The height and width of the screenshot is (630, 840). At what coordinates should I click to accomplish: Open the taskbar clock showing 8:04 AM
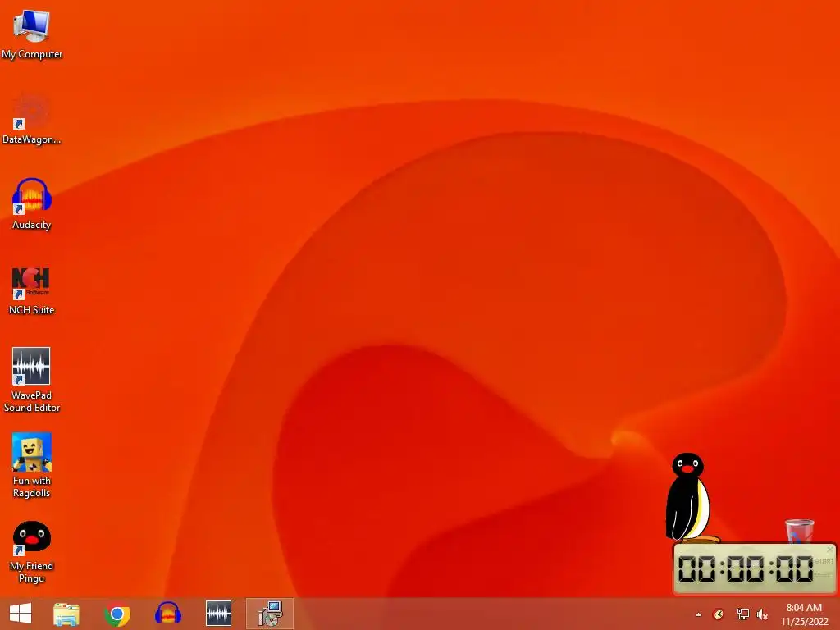coord(804,614)
